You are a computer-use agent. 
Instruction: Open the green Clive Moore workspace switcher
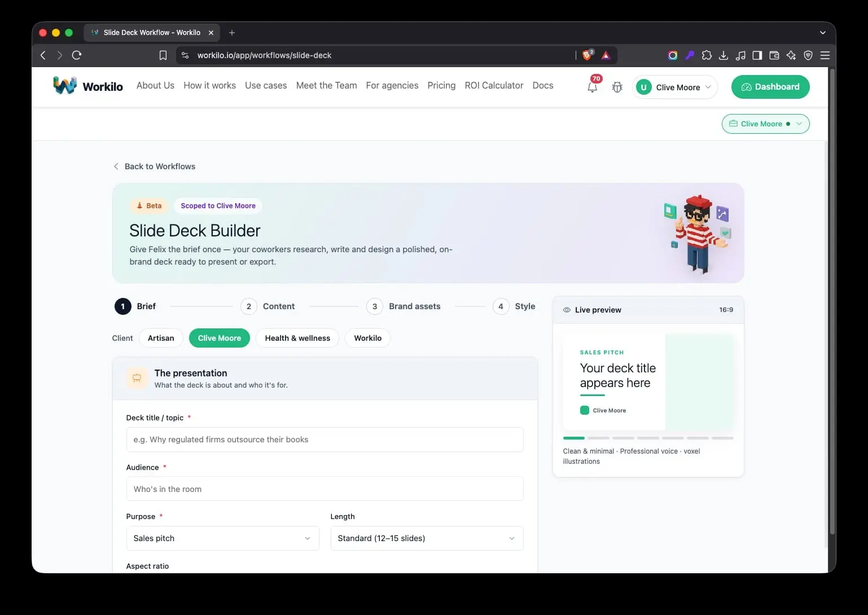pyautogui.click(x=766, y=124)
